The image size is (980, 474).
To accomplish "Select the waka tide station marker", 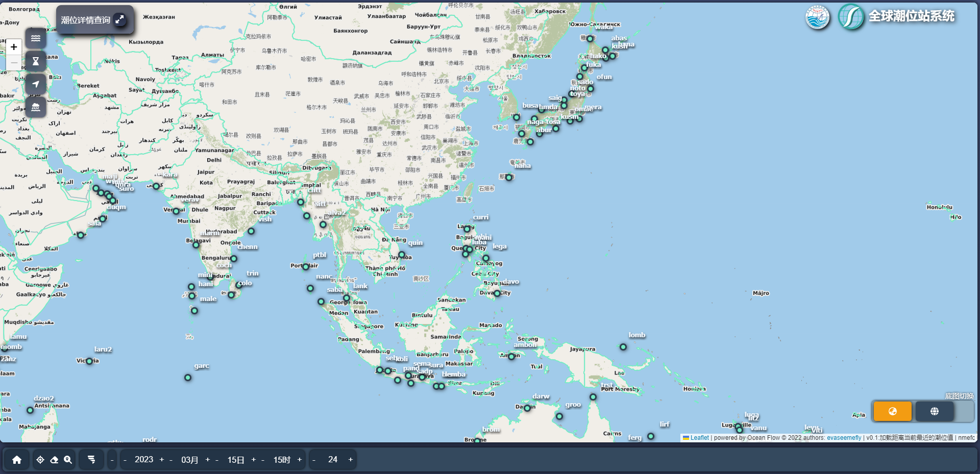I will point(590,39).
